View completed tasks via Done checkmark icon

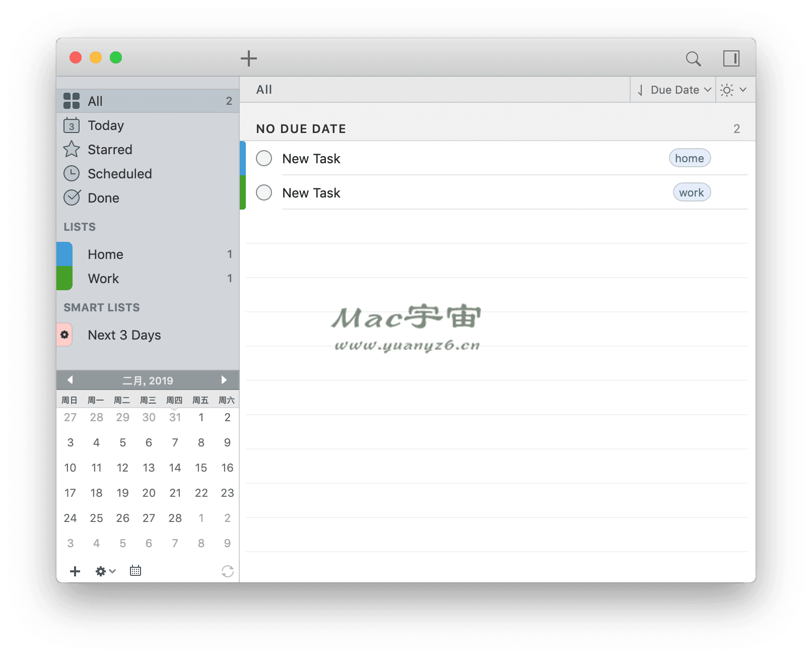pos(72,198)
